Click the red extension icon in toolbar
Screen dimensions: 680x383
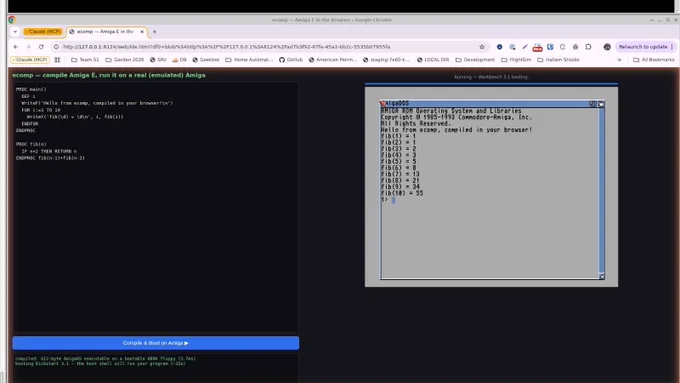pyautogui.click(x=537, y=47)
